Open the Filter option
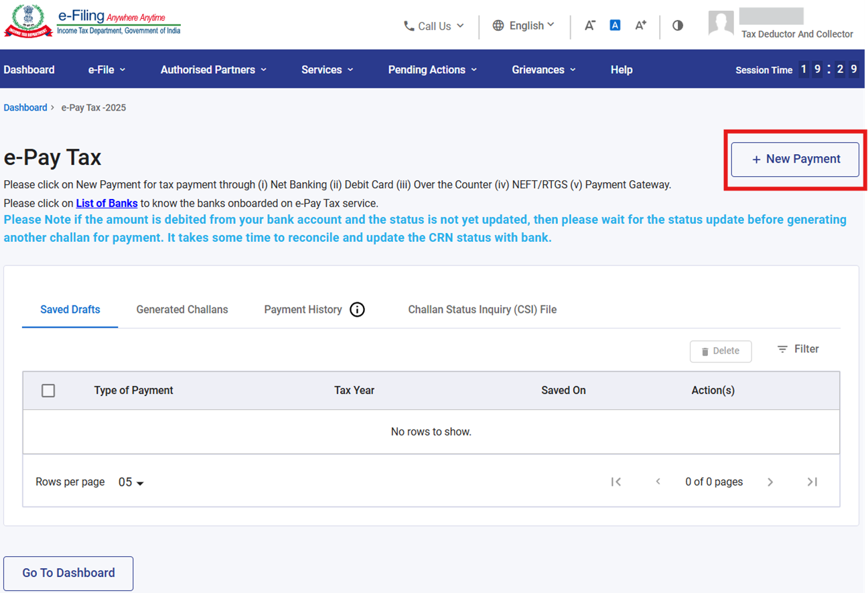This screenshot has height=593, width=868. click(x=798, y=349)
